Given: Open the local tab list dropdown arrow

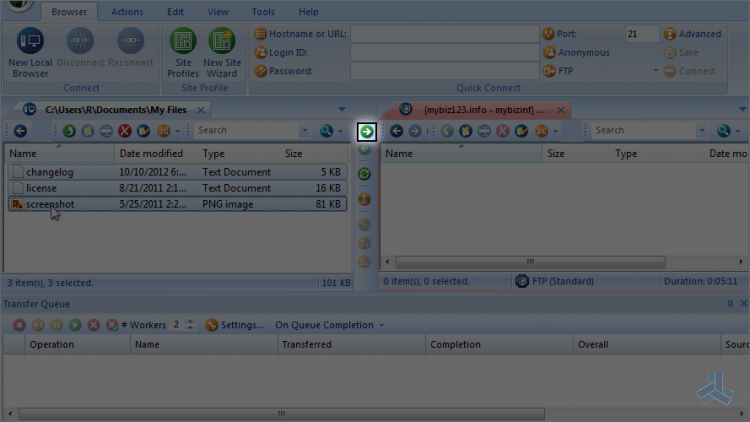Looking at the screenshot, I should (342, 109).
